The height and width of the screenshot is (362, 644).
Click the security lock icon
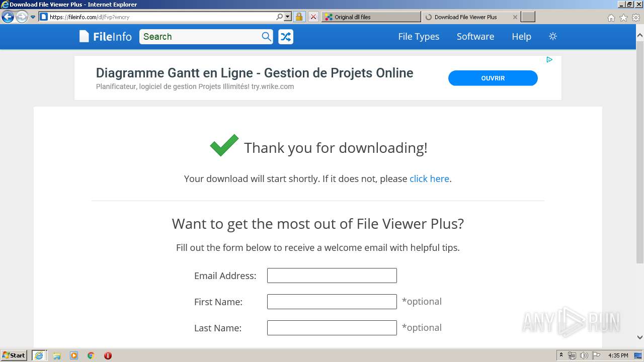(x=299, y=17)
